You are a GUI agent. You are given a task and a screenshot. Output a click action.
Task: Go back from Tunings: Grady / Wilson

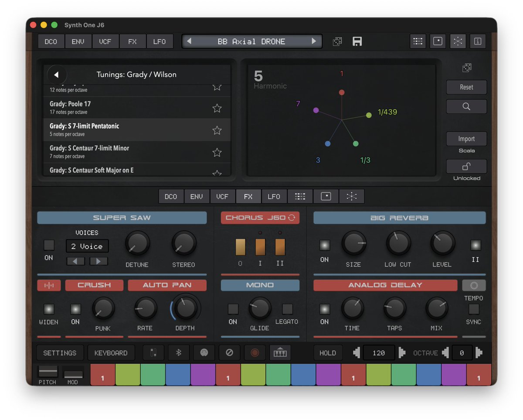pyautogui.click(x=57, y=75)
